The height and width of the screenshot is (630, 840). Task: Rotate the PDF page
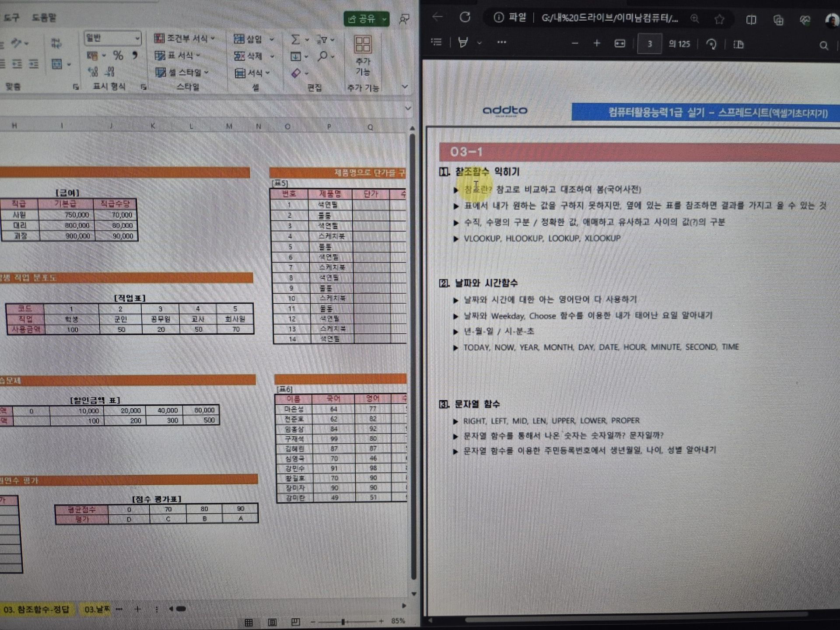tap(712, 44)
